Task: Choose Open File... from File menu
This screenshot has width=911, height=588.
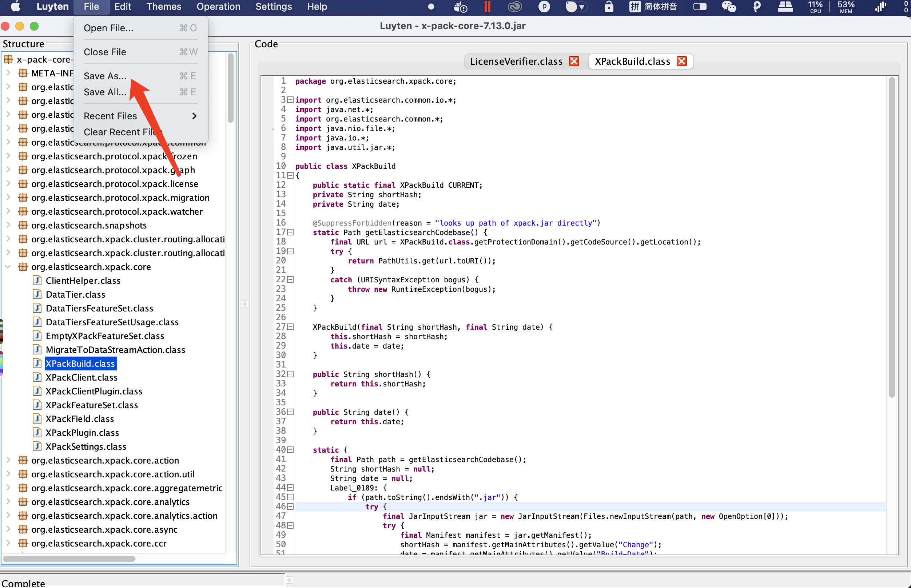Action: [x=140, y=28]
